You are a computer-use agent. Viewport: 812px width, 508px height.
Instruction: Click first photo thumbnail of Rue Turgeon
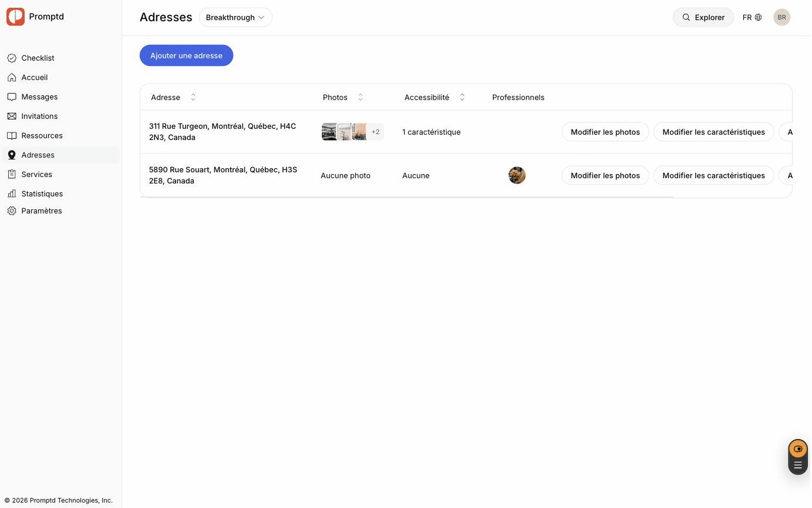(x=329, y=132)
